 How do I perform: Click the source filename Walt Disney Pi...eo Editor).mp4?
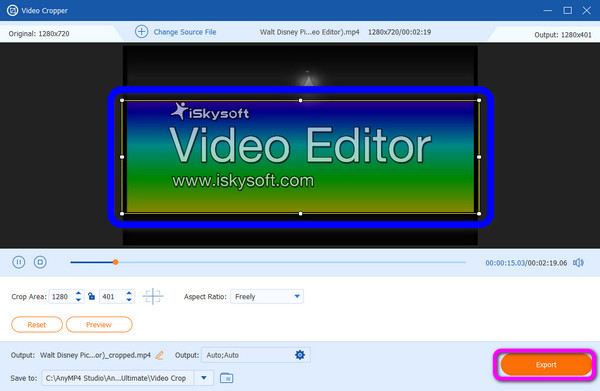pos(310,32)
